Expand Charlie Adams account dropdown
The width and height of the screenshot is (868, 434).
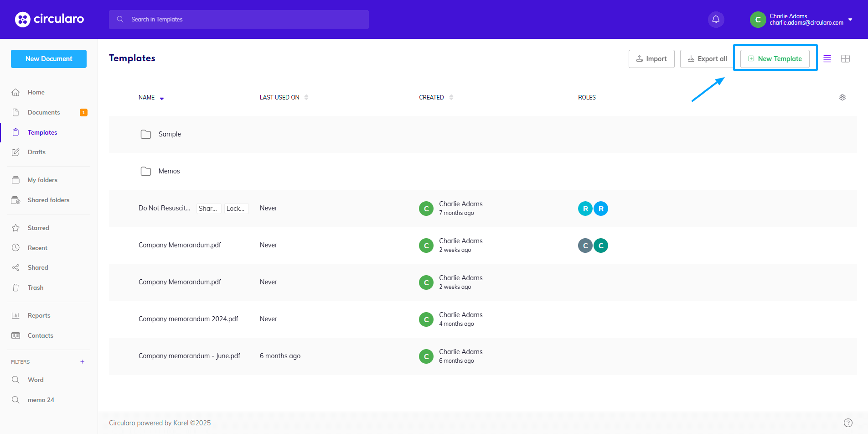pos(850,20)
